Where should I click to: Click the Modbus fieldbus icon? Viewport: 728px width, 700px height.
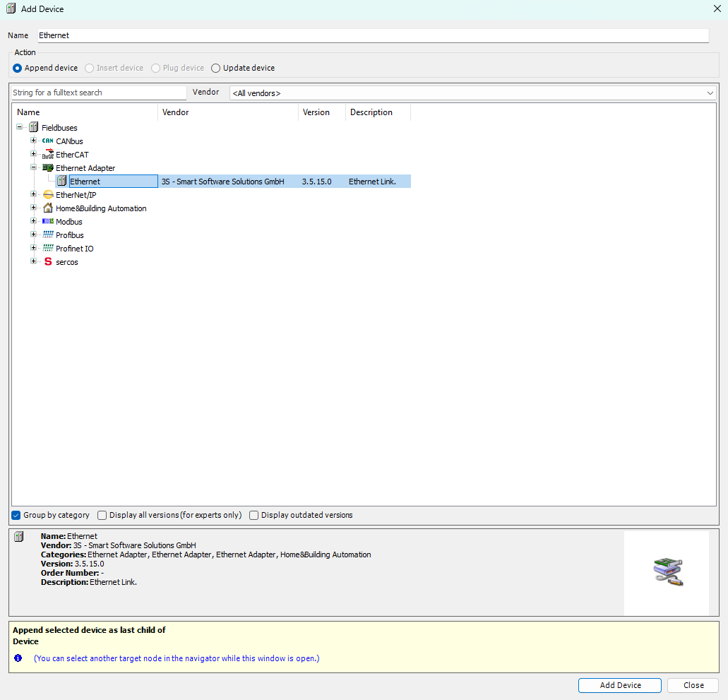coord(47,221)
